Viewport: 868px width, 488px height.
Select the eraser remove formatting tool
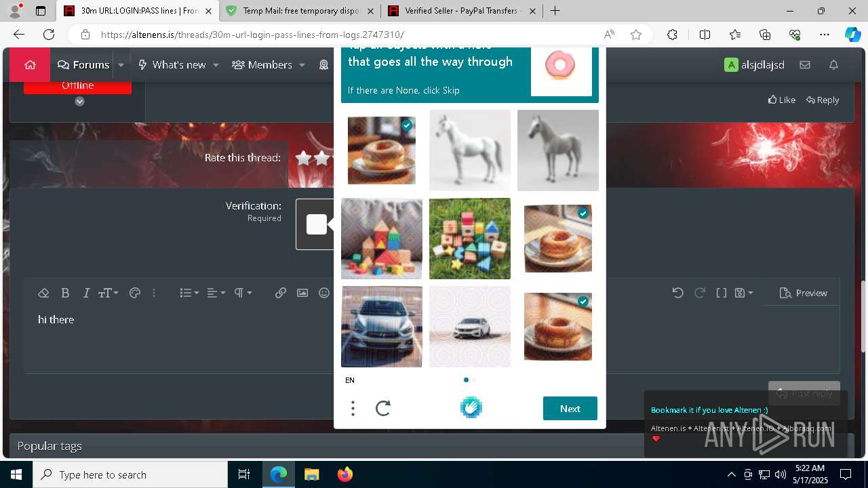point(43,293)
